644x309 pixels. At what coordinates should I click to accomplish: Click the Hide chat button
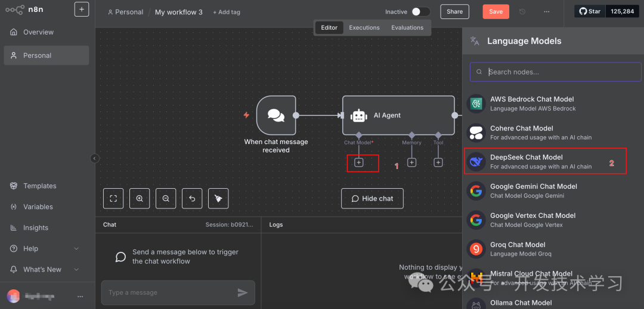pos(373,198)
